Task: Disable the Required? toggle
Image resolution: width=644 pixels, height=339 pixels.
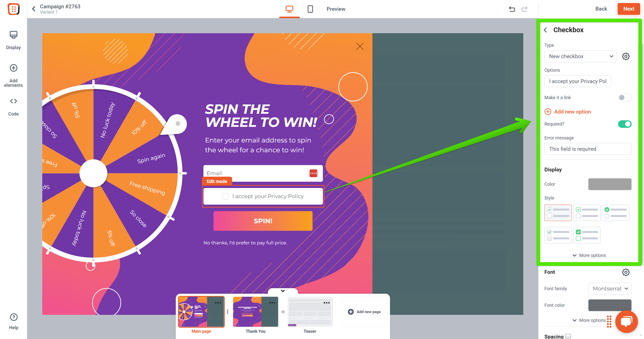Action: (x=625, y=124)
